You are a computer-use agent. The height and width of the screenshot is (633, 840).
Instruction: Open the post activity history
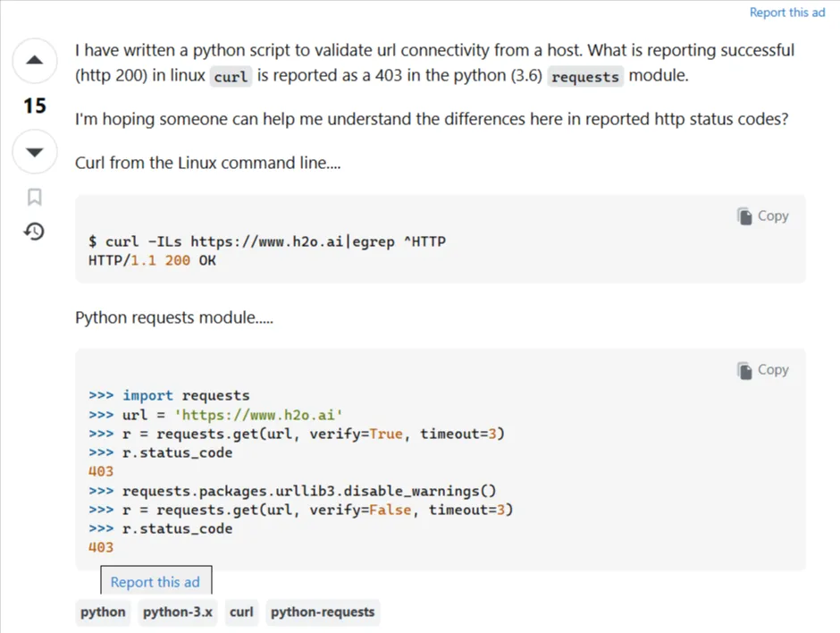click(x=34, y=232)
